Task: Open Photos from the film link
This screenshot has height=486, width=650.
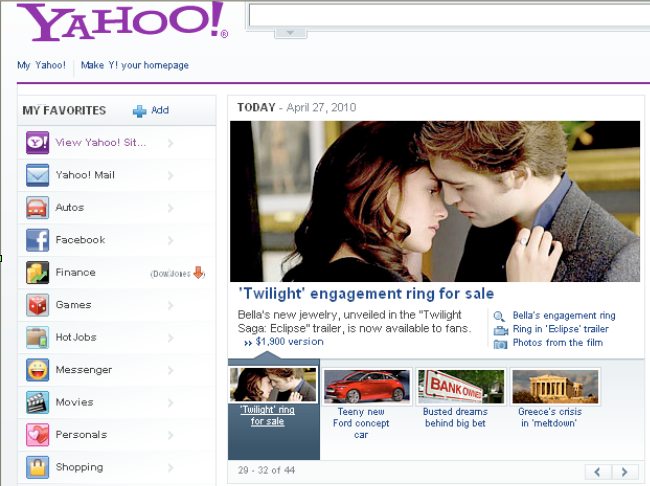Action: pos(558,343)
